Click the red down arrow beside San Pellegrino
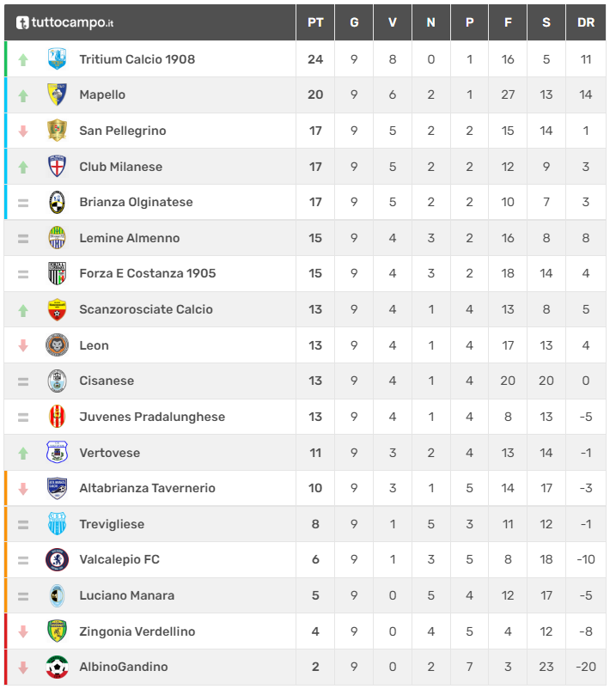The image size is (616, 689). [x=23, y=131]
